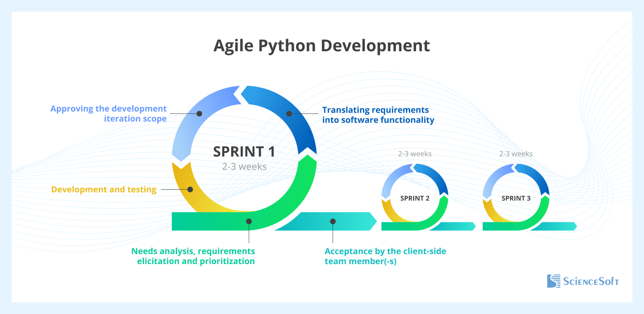644x314 pixels.
Task: Click the "Acceptance by the client-side team member(-s)" text
Action: pyautogui.click(x=386, y=256)
